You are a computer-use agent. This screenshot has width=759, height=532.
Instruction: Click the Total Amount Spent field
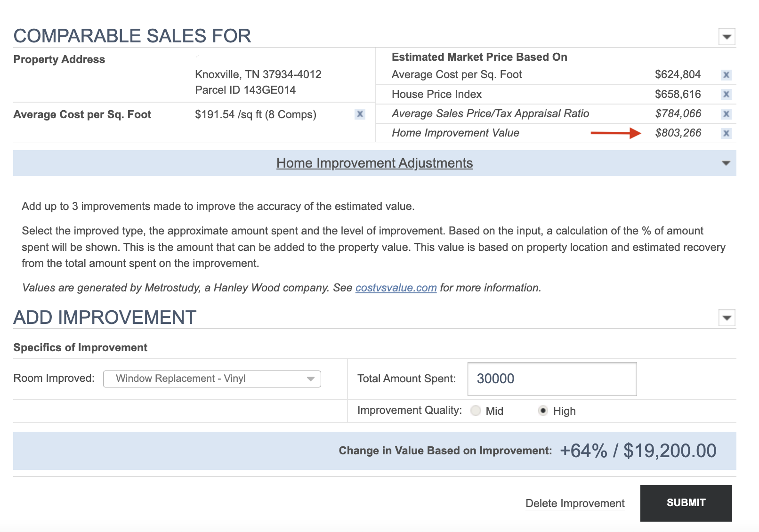pyautogui.click(x=552, y=379)
